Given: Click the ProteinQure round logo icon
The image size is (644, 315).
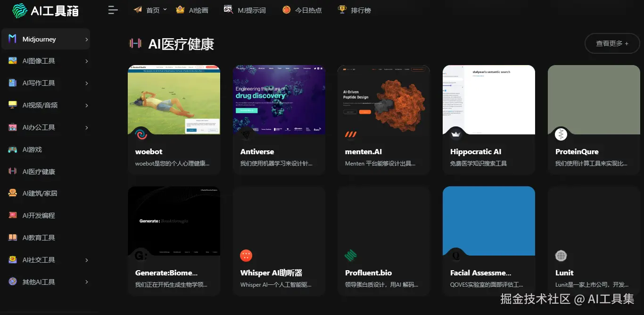Looking at the screenshot, I should coord(561,135).
